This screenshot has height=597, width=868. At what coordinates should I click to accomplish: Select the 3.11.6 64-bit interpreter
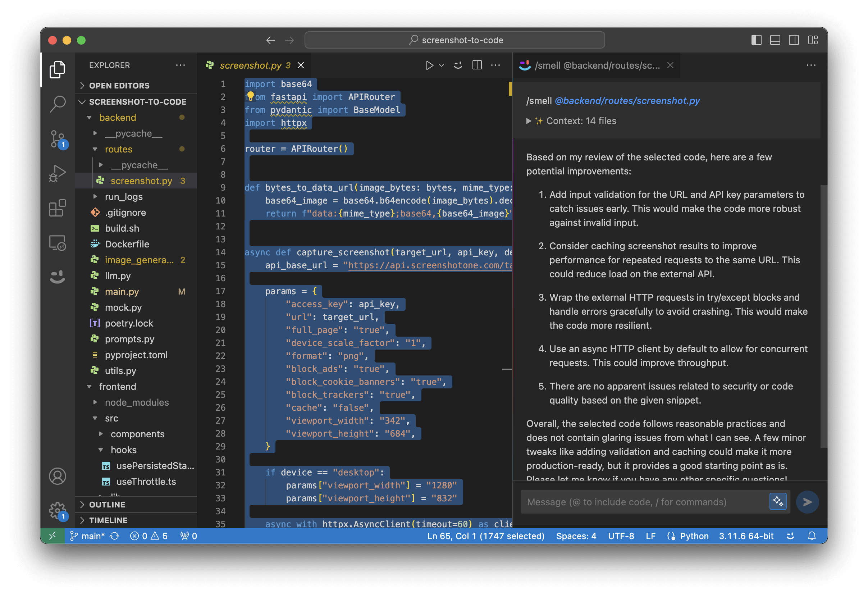(x=746, y=536)
